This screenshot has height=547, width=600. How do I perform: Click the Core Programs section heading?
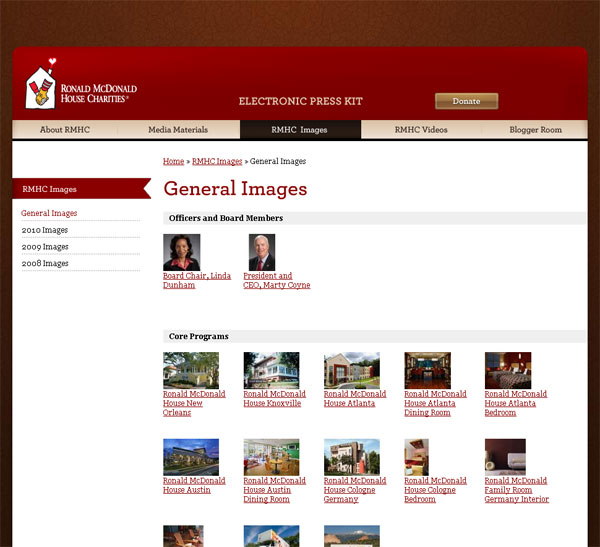coord(199,336)
